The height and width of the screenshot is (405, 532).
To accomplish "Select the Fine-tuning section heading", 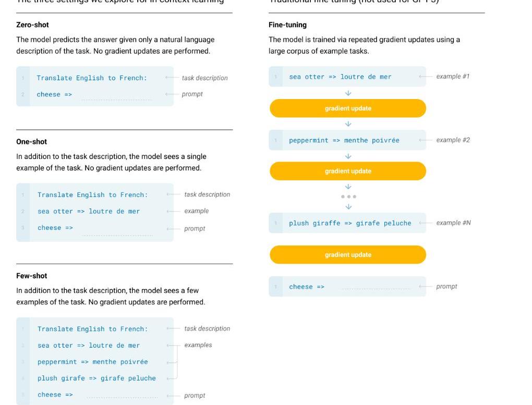I will click(287, 24).
